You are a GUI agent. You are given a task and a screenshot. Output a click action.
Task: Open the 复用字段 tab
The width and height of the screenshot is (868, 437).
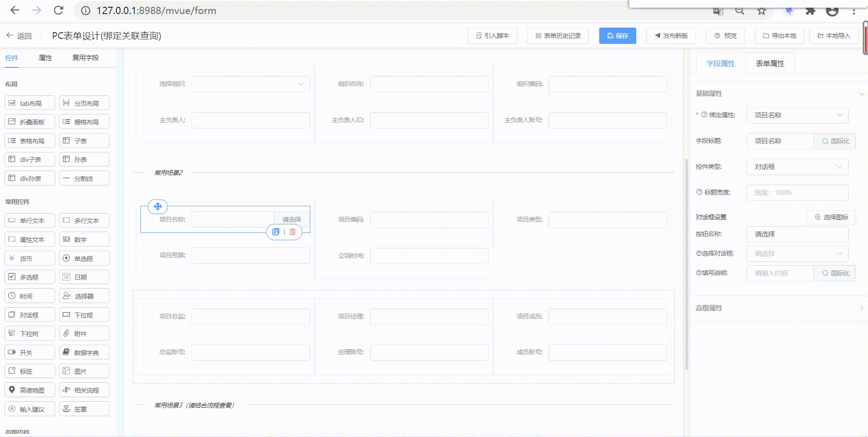pos(86,58)
